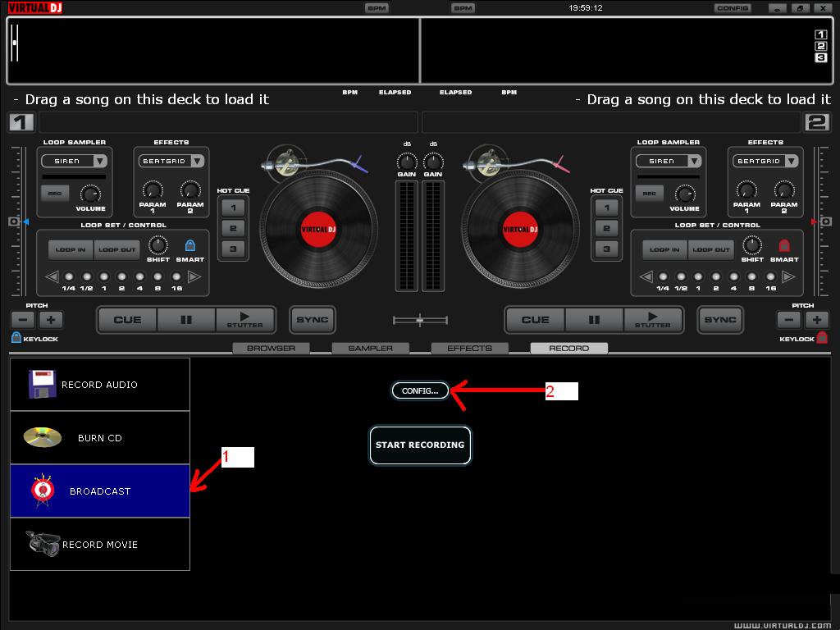Trigger deck 1 hot cue 1
This screenshot has height=630, width=840.
click(233, 208)
